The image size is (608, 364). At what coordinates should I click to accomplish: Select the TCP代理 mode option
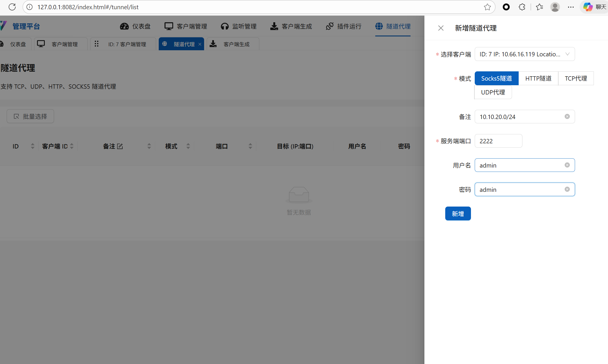[x=576, y=78]
